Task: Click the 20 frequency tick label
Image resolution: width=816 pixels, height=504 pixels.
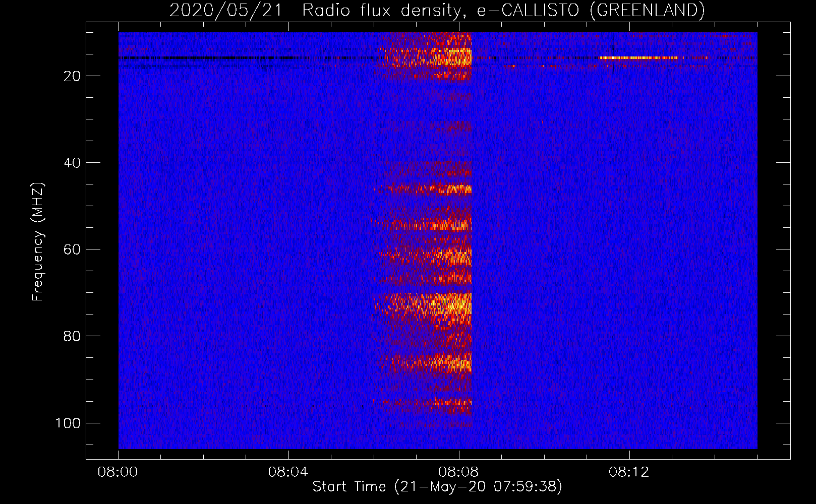Action: pyautogui.click(x=72, y=76)
